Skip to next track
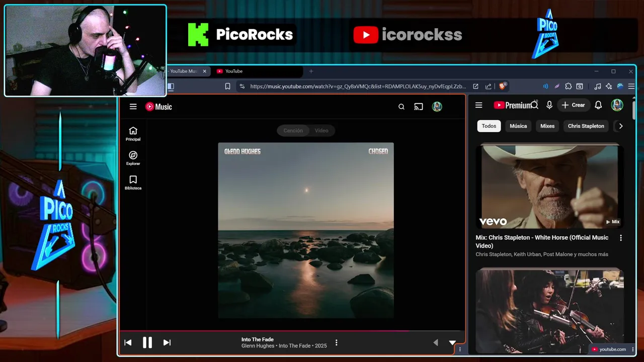 167,342
